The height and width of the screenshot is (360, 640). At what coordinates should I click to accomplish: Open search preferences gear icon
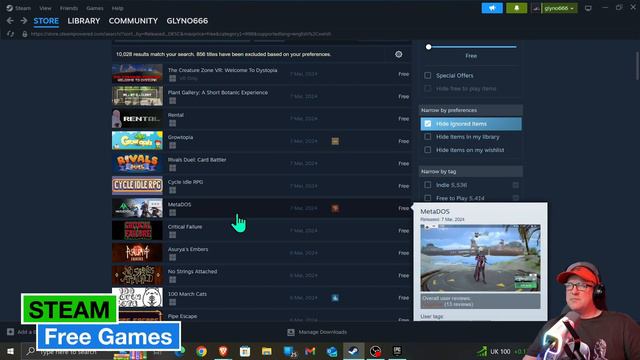[x=398, y=54]
